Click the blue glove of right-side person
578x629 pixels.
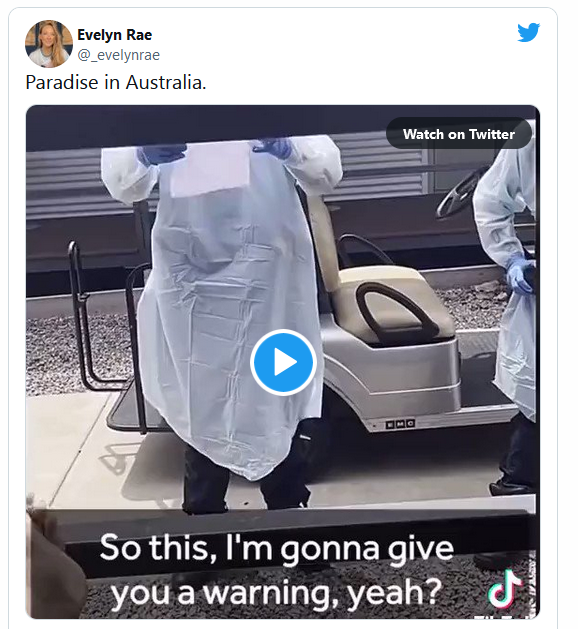click(x=520, y=275)
